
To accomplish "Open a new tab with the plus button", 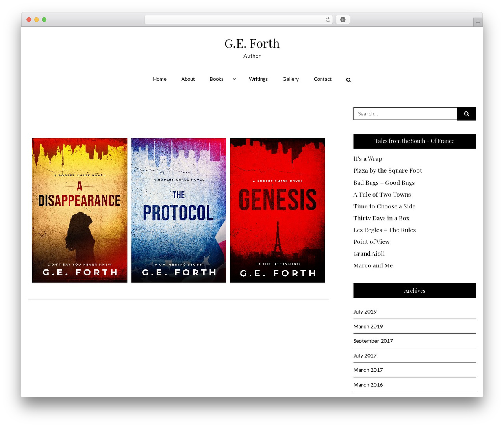I will 478,22.
